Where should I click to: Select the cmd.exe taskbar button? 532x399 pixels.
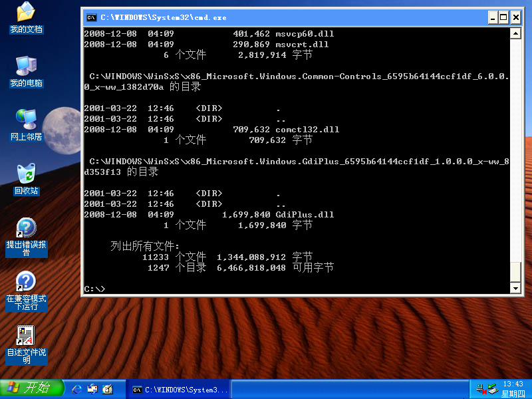tap(180, 390)
